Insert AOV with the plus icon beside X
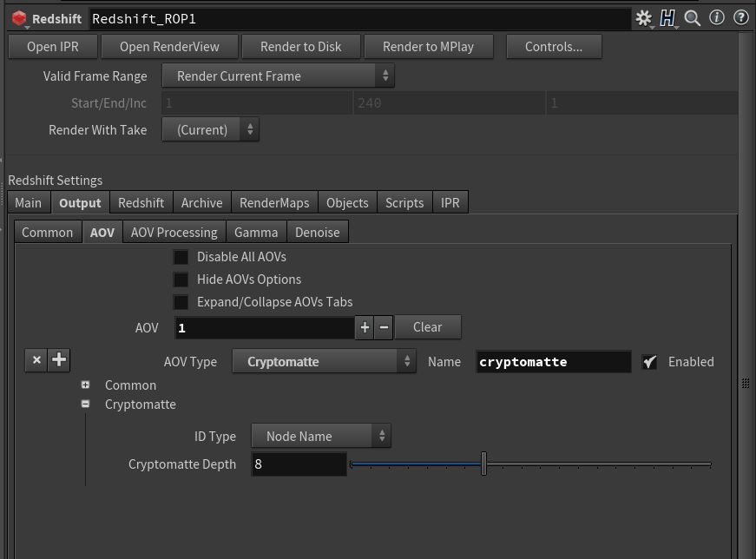This screenshot has width=756, height=559. click(x=59, y=360)
